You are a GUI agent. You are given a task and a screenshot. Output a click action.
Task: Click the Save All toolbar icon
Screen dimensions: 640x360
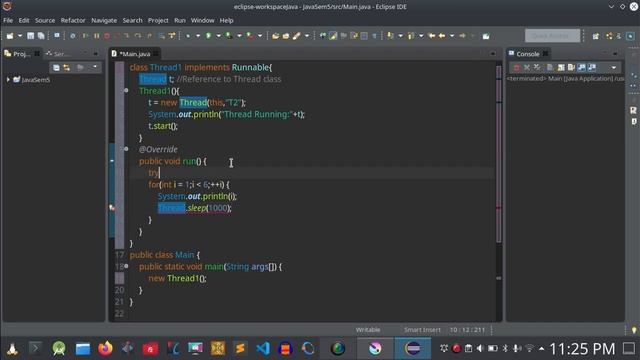tap(41, 36)
